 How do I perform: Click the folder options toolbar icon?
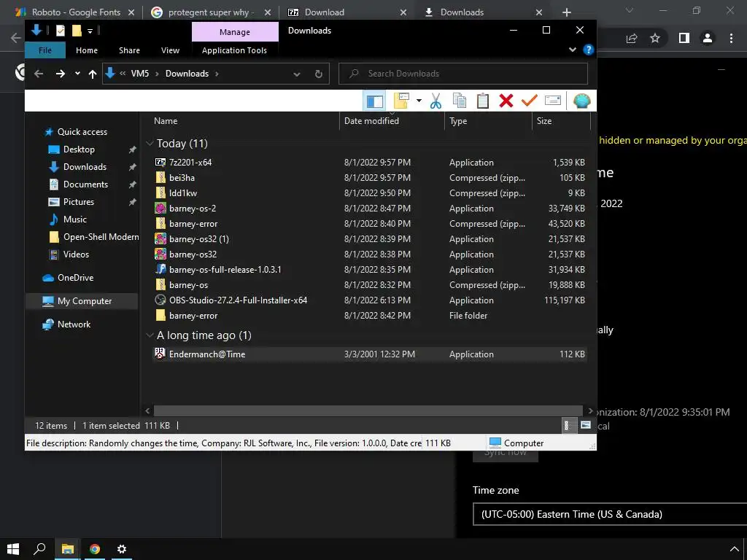401,101
